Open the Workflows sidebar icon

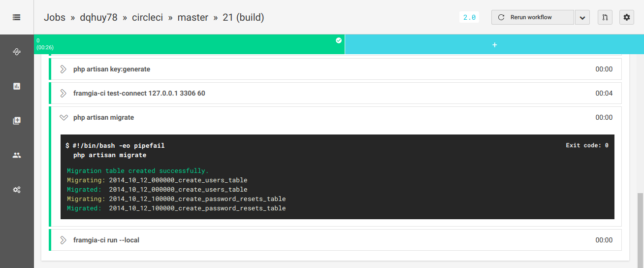pos(17,52)
